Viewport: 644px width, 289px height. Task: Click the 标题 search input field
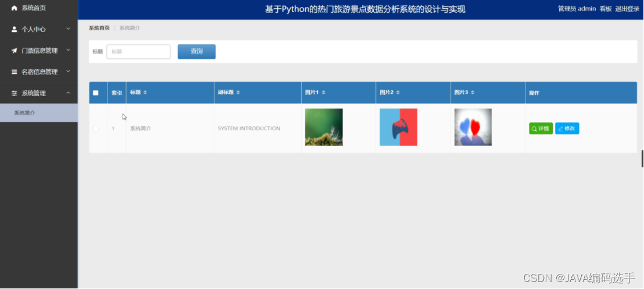click(138, 51)
